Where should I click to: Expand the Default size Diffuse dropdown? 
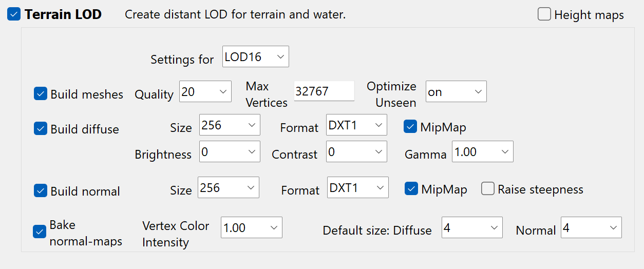point(472,227)
